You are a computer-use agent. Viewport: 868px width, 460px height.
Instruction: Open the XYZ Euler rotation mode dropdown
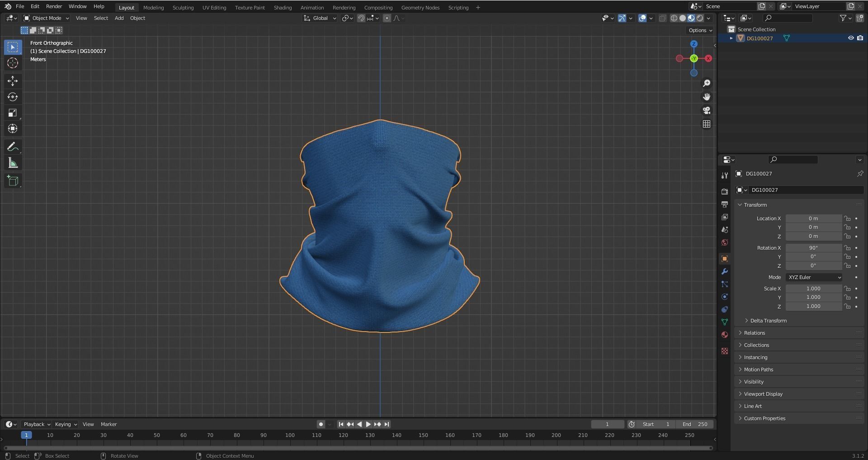(814, 277)
